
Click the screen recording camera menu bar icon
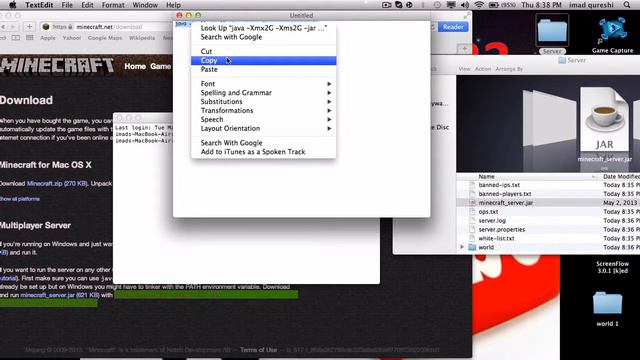coord(386,5)
